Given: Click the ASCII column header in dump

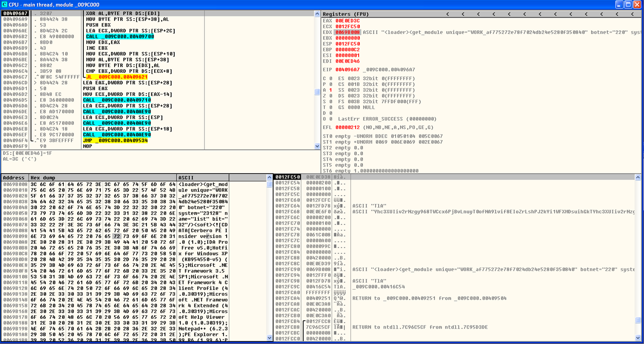Looking at the screenshot, I should [186, 178].
